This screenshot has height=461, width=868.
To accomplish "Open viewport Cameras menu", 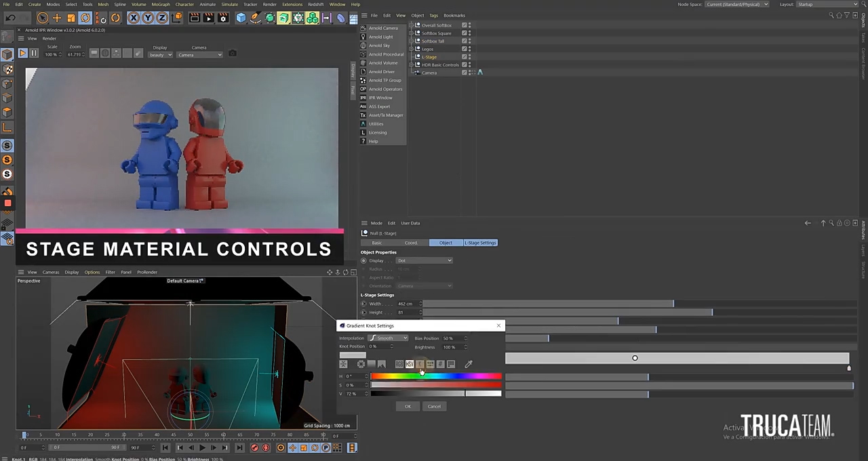I will [51, 273].
